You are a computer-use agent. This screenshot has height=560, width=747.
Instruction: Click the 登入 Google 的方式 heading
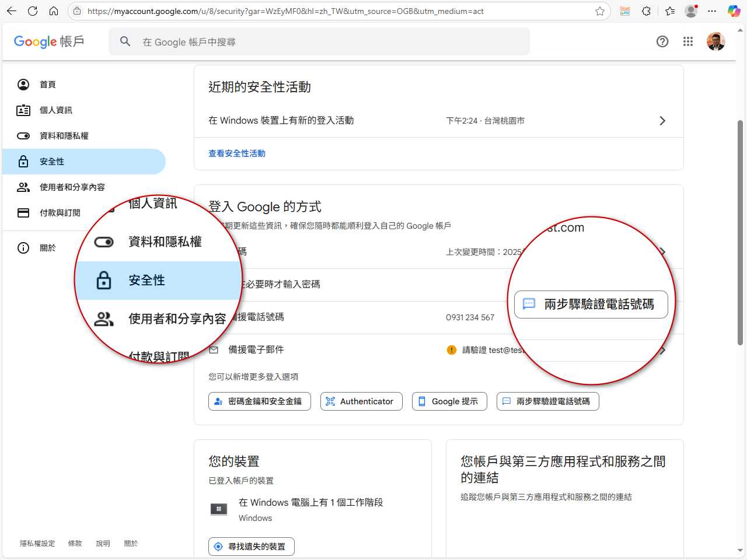265,206
